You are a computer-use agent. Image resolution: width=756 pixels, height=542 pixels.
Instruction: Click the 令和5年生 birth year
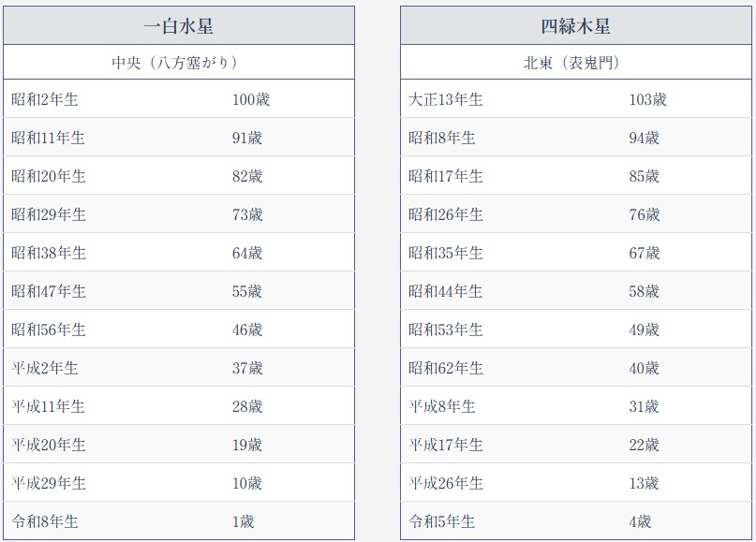pyautogui.click(x=442, y=521)
